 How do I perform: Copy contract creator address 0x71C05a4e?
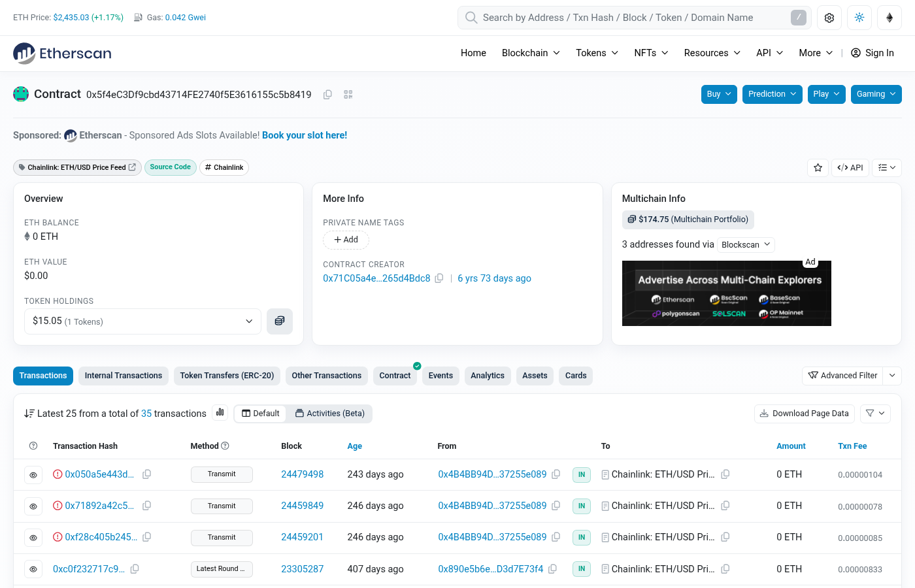439,278
